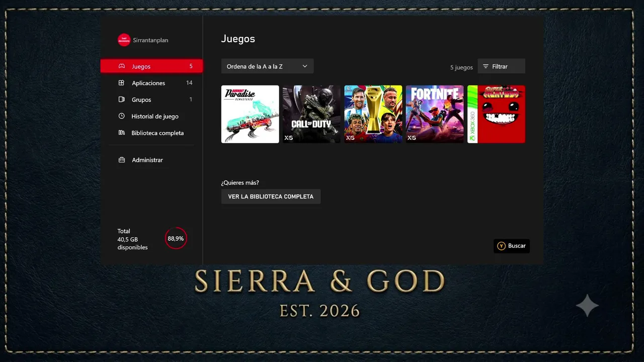Launch the Call of Duty game tile
Screen dimensions: 644x362
(311, 114)
